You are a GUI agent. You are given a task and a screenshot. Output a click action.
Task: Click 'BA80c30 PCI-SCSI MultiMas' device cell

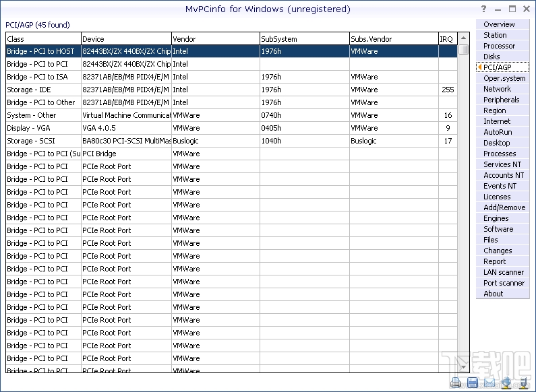(x=126, y=141)
